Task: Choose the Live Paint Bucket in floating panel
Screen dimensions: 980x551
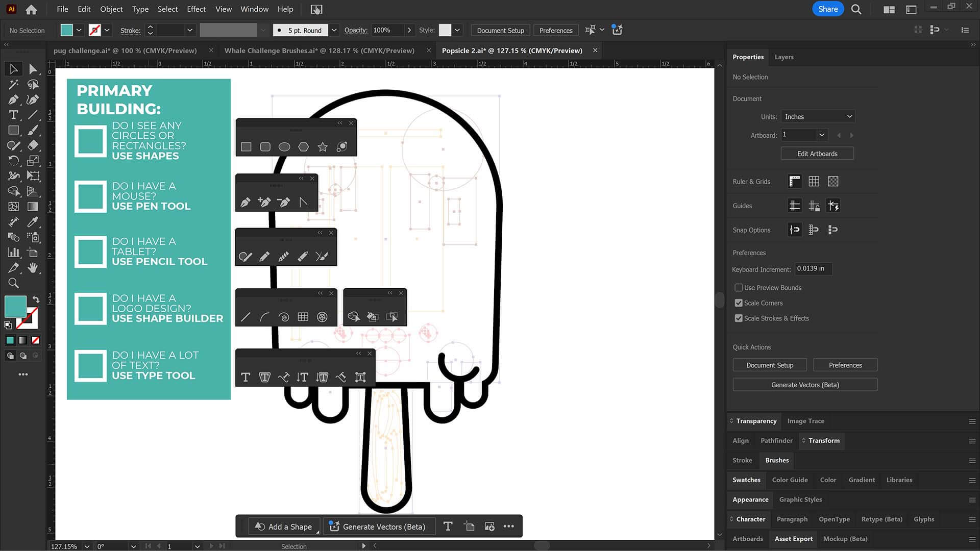Action: coord(373,317)
